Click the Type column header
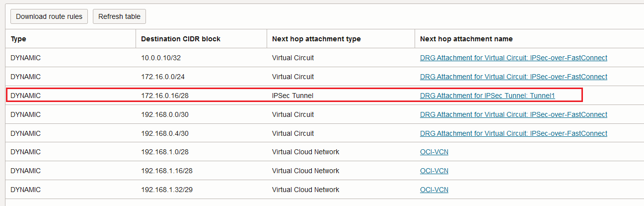 (18, 39)
